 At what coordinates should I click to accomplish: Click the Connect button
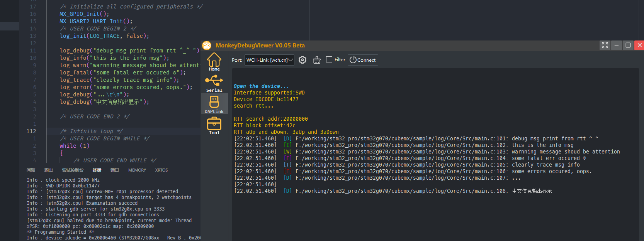point(363,60)
